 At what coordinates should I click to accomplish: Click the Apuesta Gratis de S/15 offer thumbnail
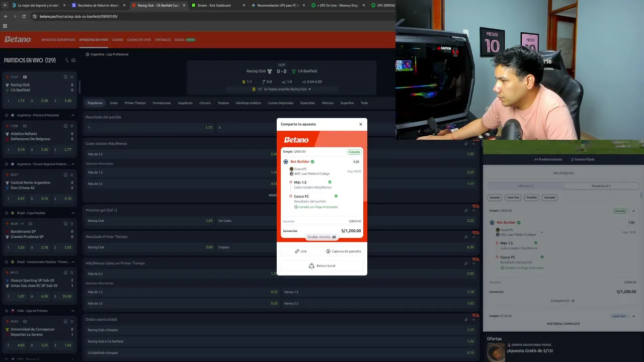tap(496, 352)
